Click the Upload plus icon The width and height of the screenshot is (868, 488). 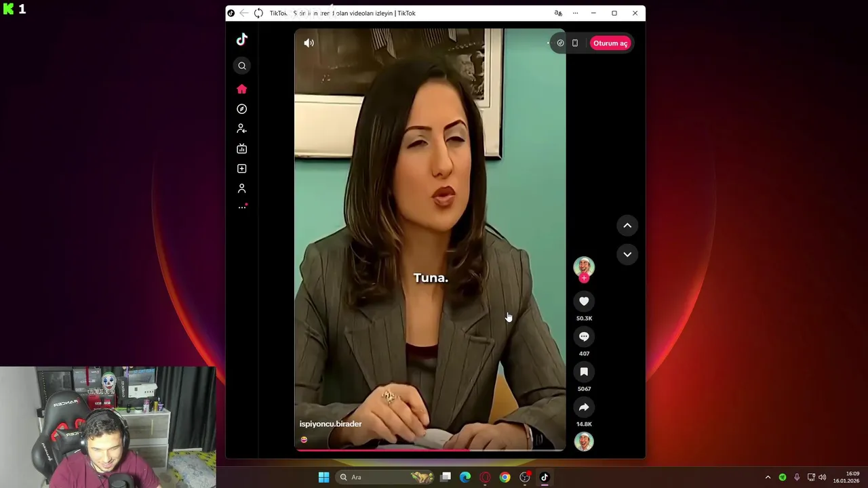(242, 169)
